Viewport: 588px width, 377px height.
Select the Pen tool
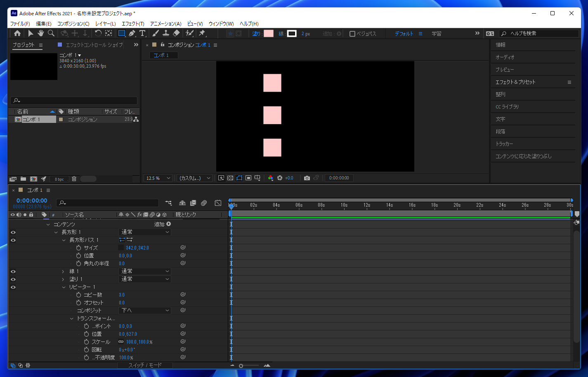coord(132,33)
